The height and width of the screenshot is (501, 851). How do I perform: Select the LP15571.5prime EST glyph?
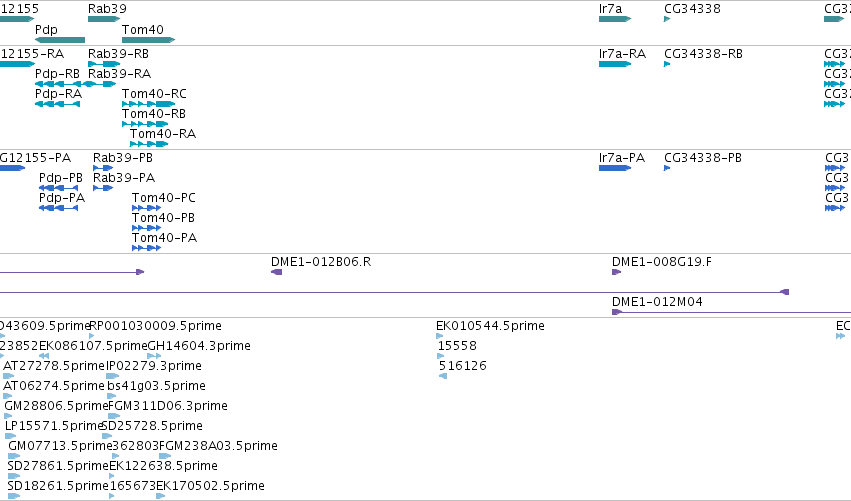[11, 437]
